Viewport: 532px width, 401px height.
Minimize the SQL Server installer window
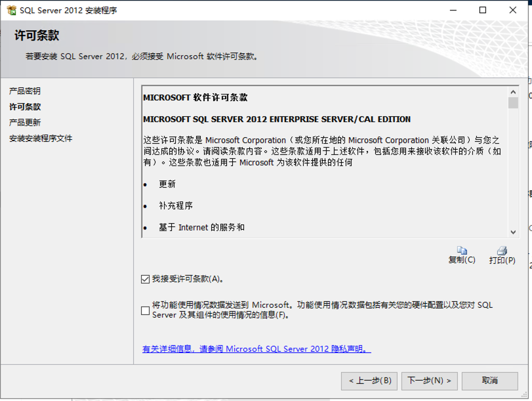point(453,11)
